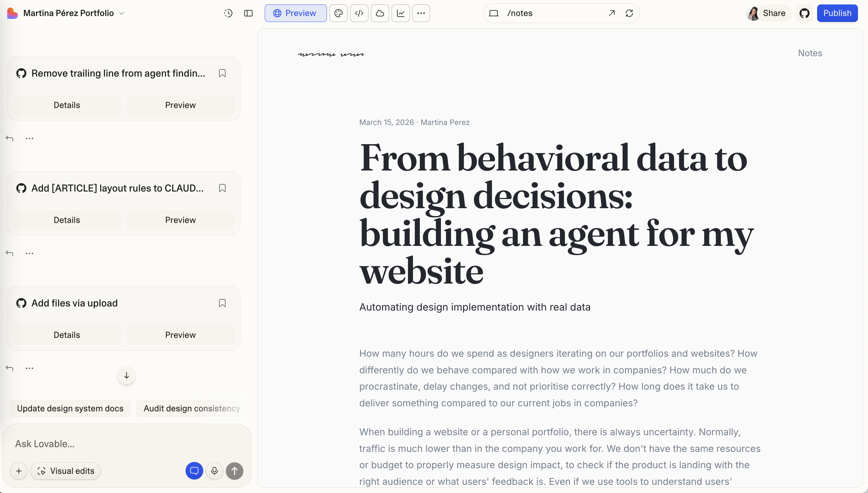Toggle the sidebar panel layout icon
The width and height of the screenshot is (868, 493).
pyautogui.click(x=248, y=13)
